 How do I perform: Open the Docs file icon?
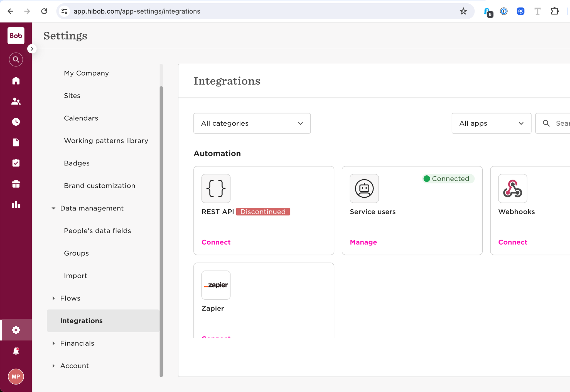click(x=16, y=142)
